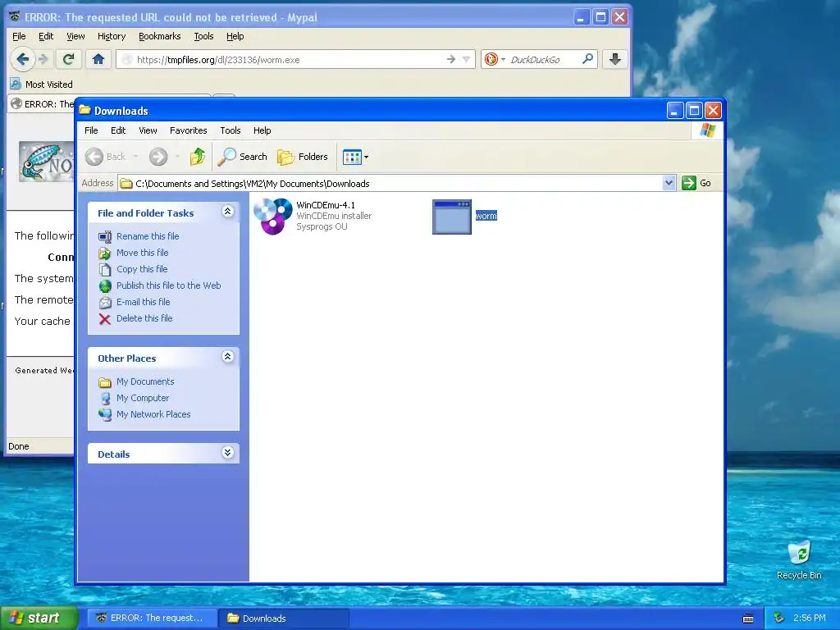The height and width of the screenshot is (630, 840).
Task: Open the Downloads window Tools menu
Action: (x=231, y=130)
